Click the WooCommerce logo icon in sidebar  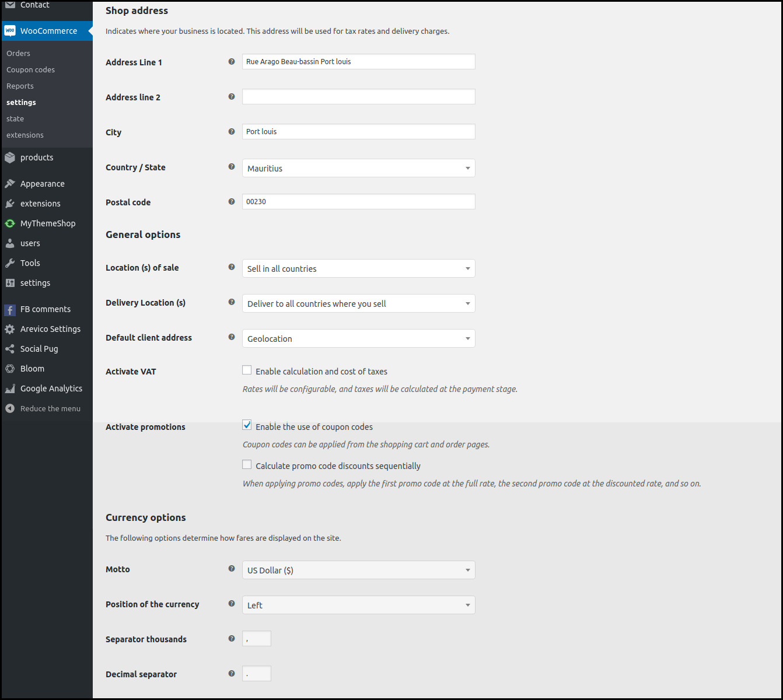pos(10,31)
